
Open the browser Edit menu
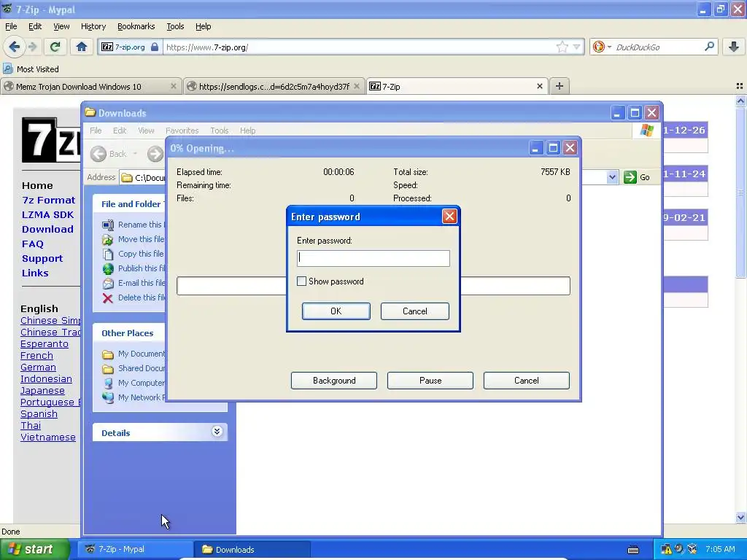(35, 26)
